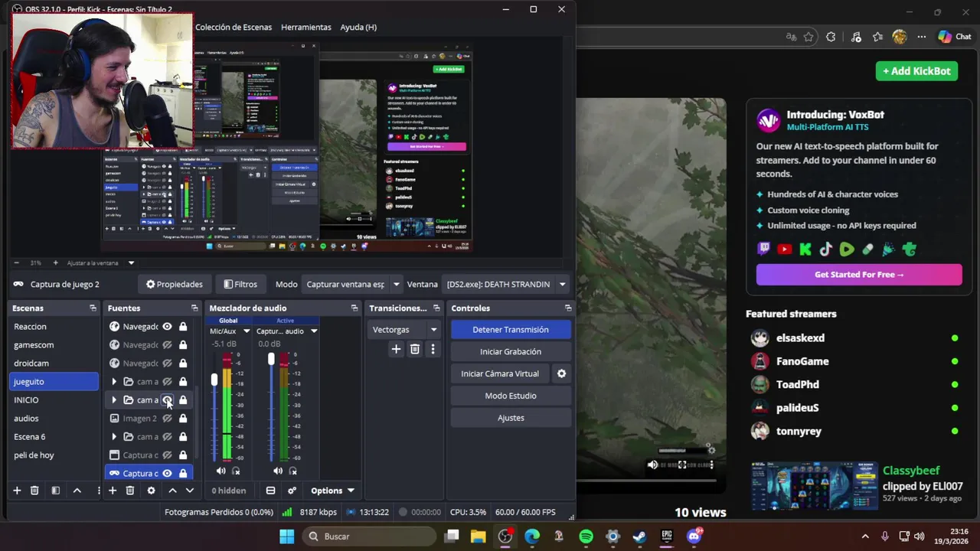This screenshot has height=551, width=980.
Task: Undock the Escenas panel with its float icon
Action: (93, 308)
